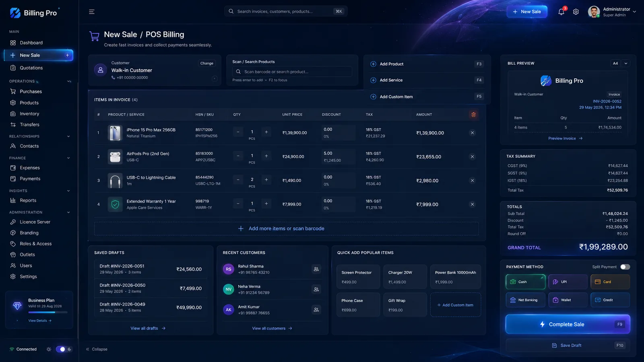
Task: Delete all items using red trash icon
Action: click(473, 115)
